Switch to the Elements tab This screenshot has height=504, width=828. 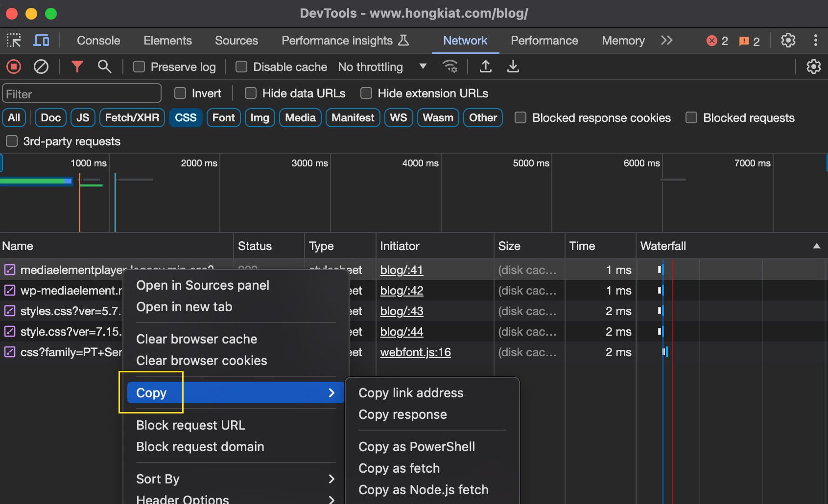pos(167,41)
